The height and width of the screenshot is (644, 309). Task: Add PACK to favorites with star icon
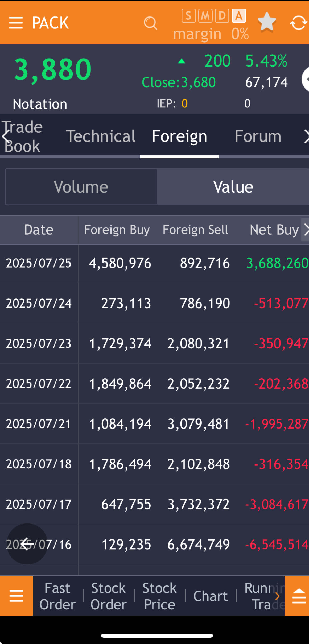tap(267, 22)
